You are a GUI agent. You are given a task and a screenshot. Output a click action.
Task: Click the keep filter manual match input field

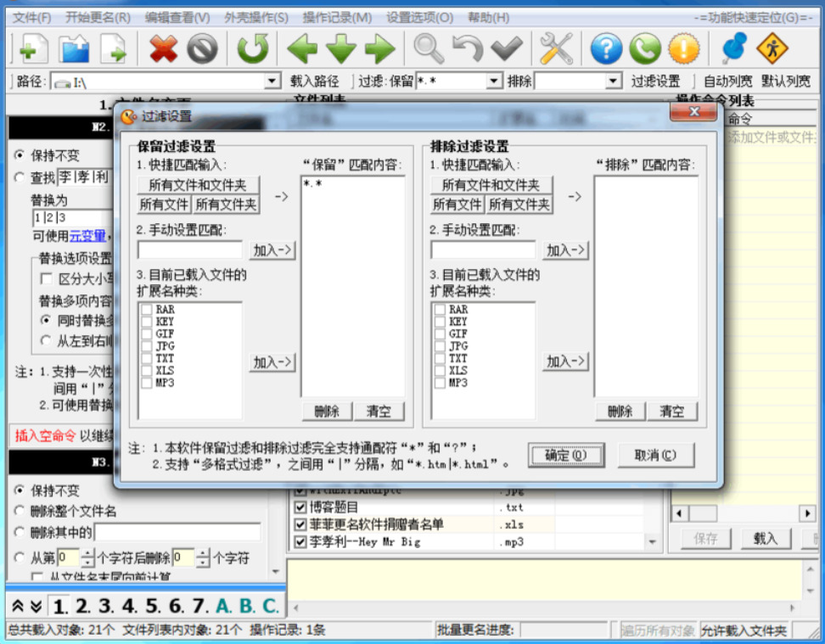[190, 250]
